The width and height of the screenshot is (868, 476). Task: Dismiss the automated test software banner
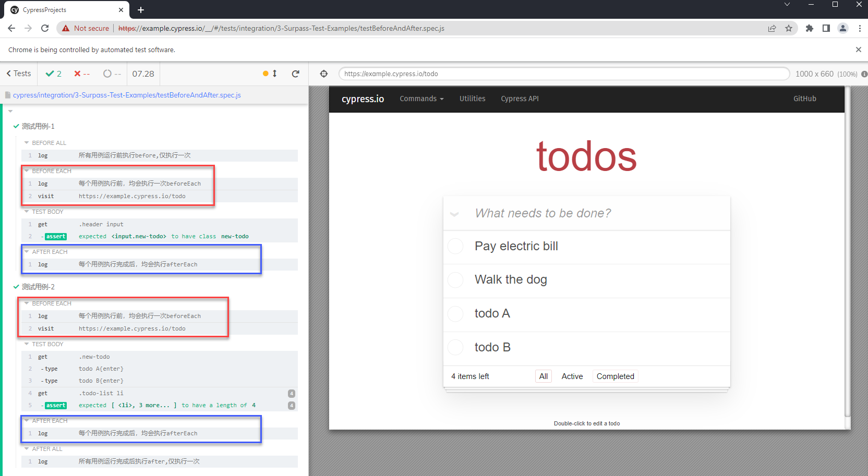859,50
